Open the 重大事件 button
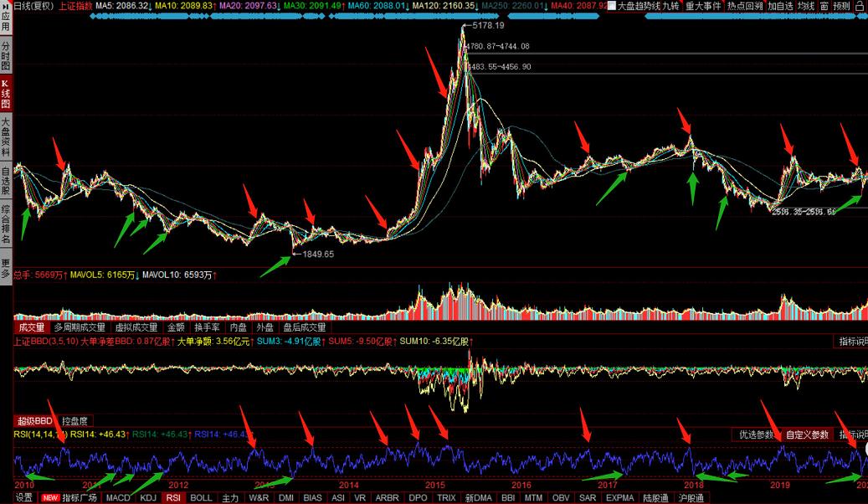Image resolution: width=868 pixels, height=504 pixels. point(704,6)
